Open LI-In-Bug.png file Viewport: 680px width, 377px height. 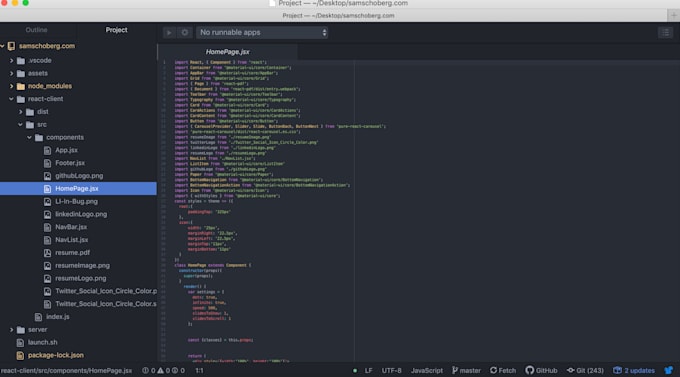pos(76,201)
